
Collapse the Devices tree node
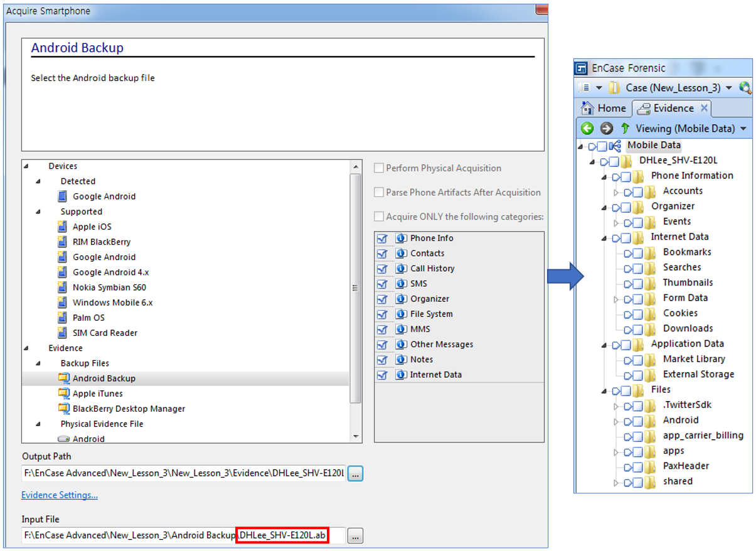coord(26,166)
